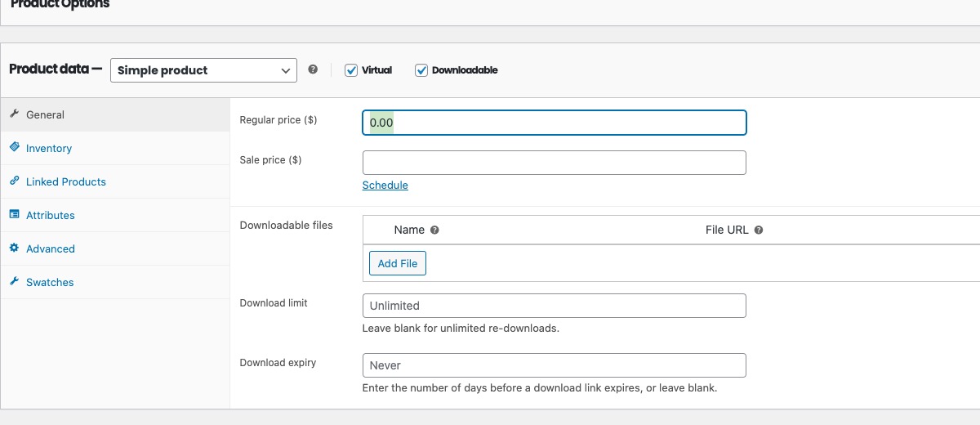
Task: Select the Swatches tab
Action: [115, 282]
